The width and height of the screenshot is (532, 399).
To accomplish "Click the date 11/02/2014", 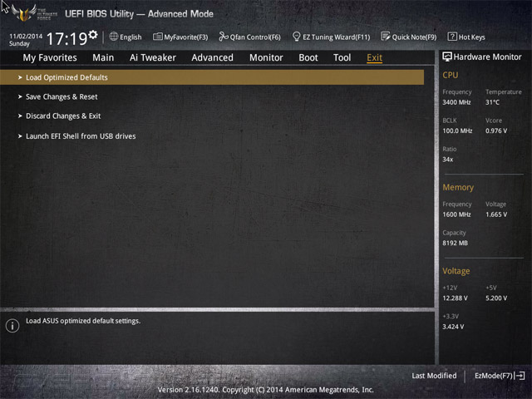I will click(26, 36).
